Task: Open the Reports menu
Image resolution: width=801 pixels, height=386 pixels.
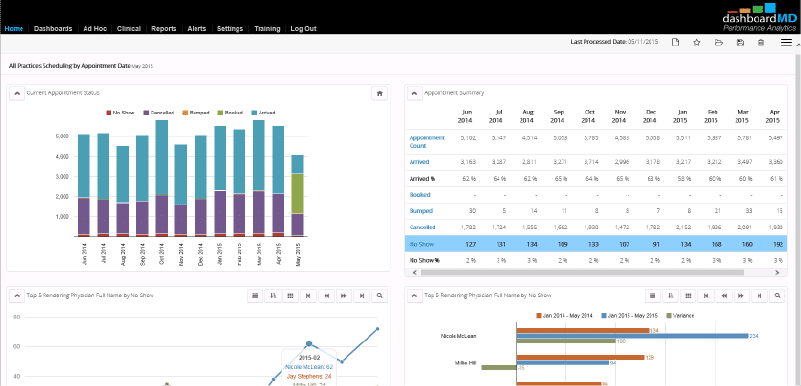Action: 163,29
